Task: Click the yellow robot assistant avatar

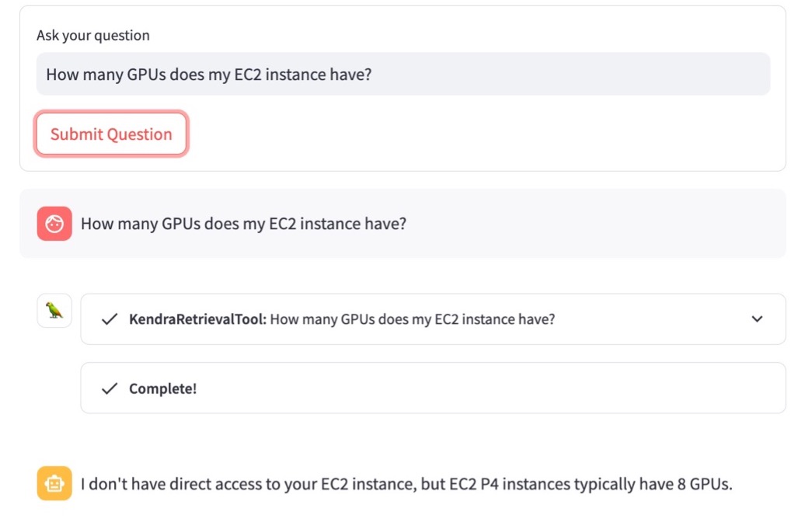Action: pos(54,484)
